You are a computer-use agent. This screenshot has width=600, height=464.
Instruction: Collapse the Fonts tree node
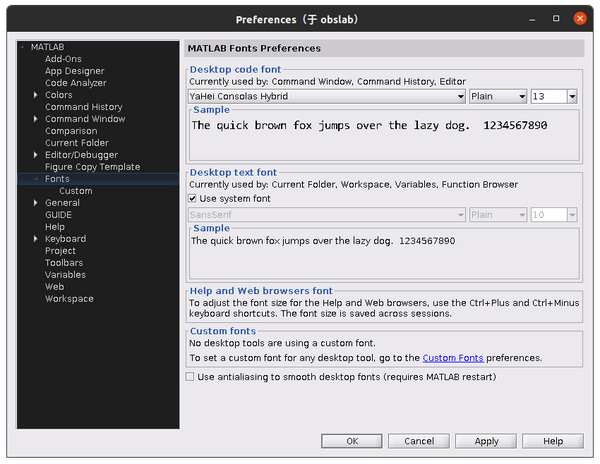point(36,179)
